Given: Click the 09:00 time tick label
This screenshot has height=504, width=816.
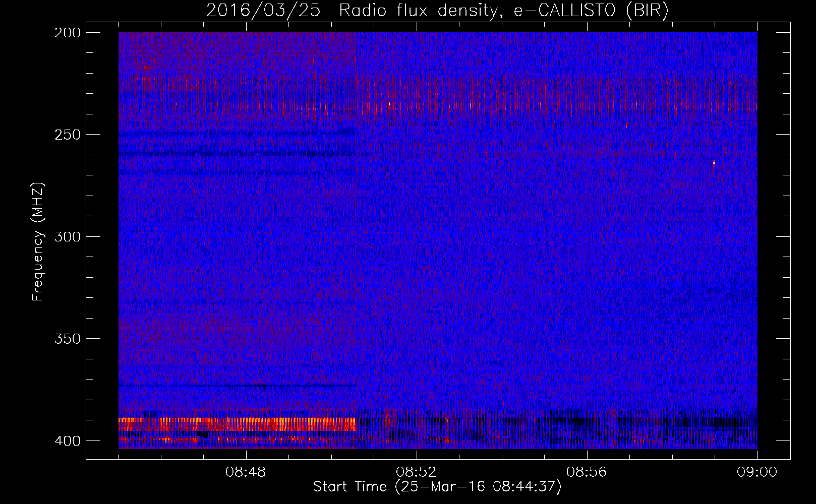Looking at the screenshot, I should click(757, 472).
